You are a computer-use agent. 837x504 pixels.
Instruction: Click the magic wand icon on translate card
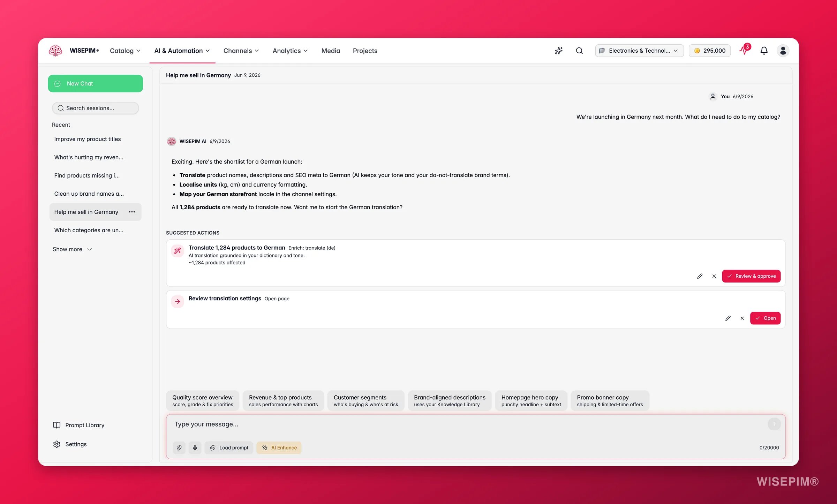pyautogui.click(x=178, y=250)
